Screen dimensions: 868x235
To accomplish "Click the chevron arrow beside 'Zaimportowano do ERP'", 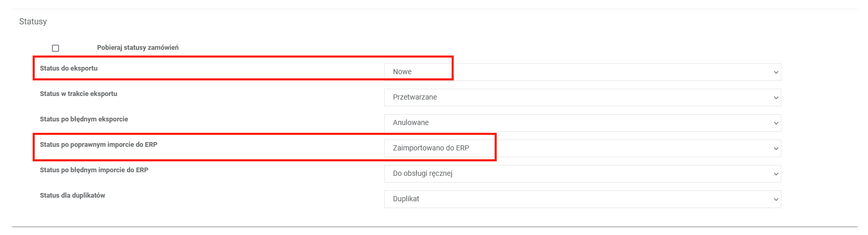I will [x=776, y=148].
